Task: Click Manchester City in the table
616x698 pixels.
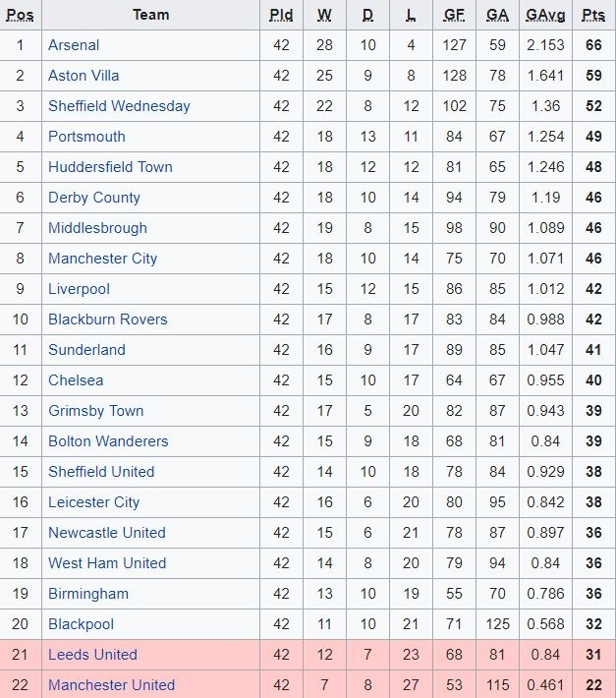Action: pos(102,259)
